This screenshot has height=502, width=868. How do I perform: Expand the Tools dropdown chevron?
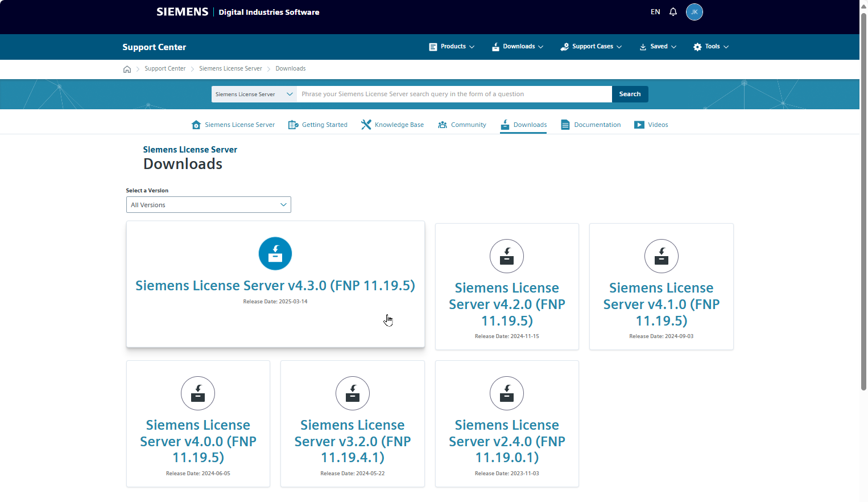(x=726, y=47)
